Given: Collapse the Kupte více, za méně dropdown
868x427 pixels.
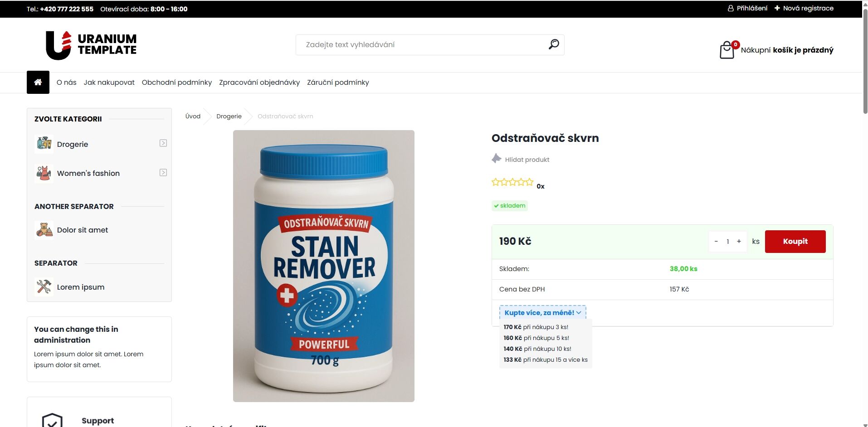Looking at the screenshot, I should pos(543,312).
